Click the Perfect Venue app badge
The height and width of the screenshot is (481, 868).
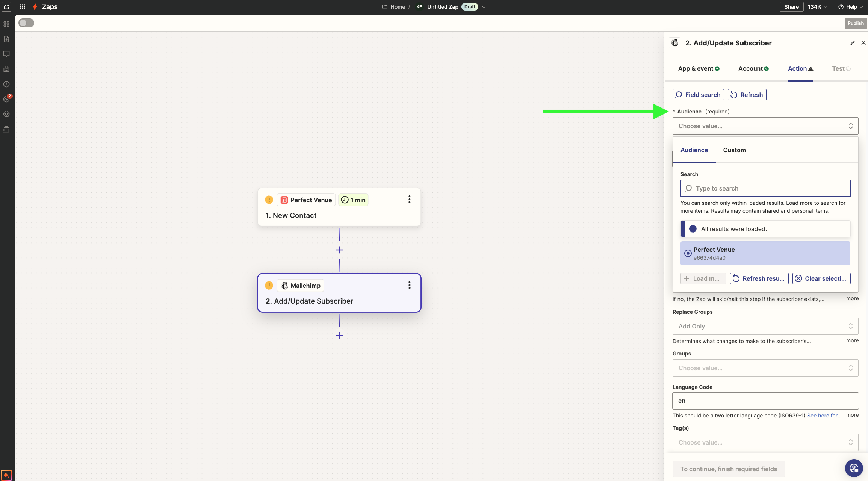click(x=306, y=200)
